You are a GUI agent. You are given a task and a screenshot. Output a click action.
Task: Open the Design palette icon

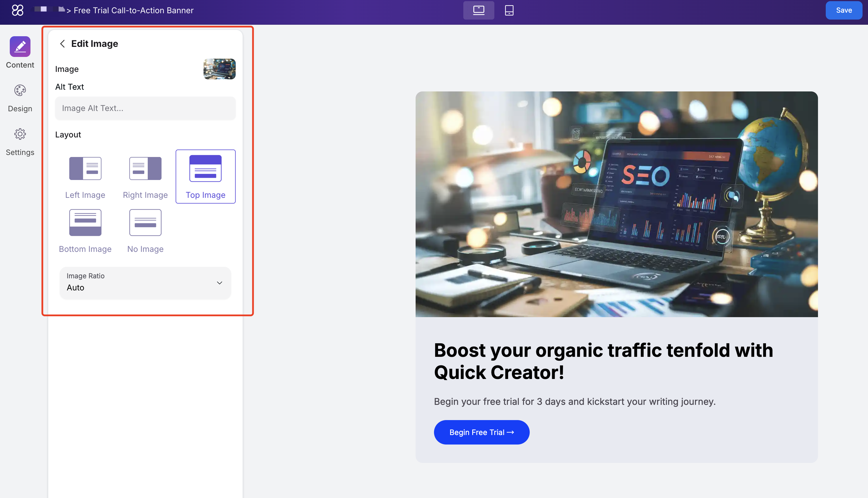20,90
